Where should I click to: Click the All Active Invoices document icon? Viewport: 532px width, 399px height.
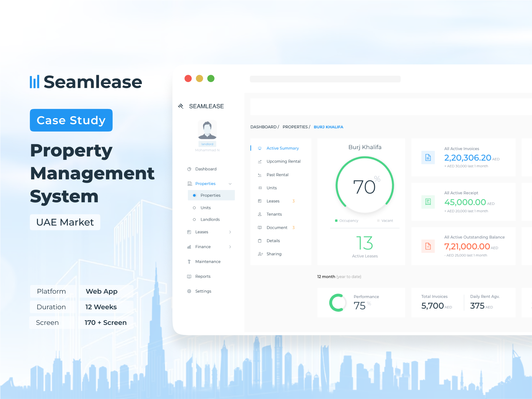pyautogui.click(x=428, y=157)
